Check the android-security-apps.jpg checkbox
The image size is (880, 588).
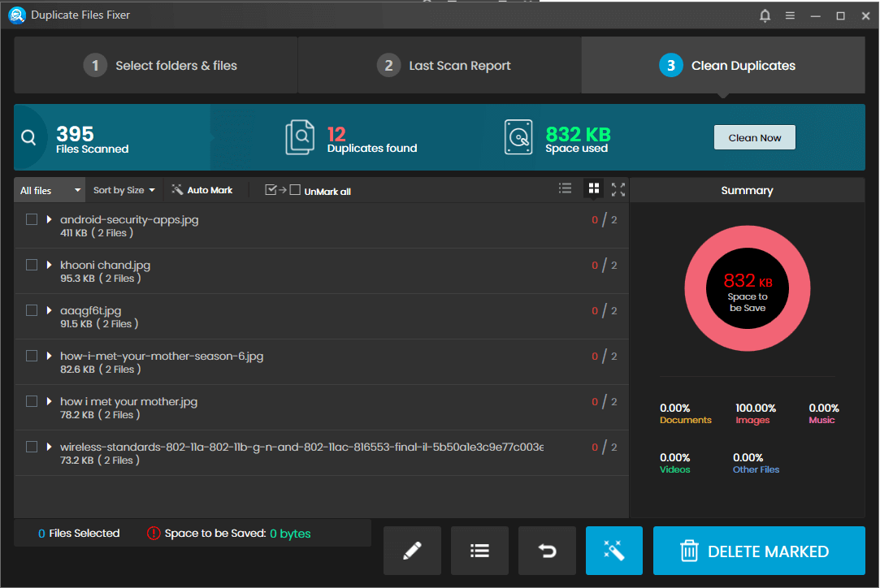32,219
